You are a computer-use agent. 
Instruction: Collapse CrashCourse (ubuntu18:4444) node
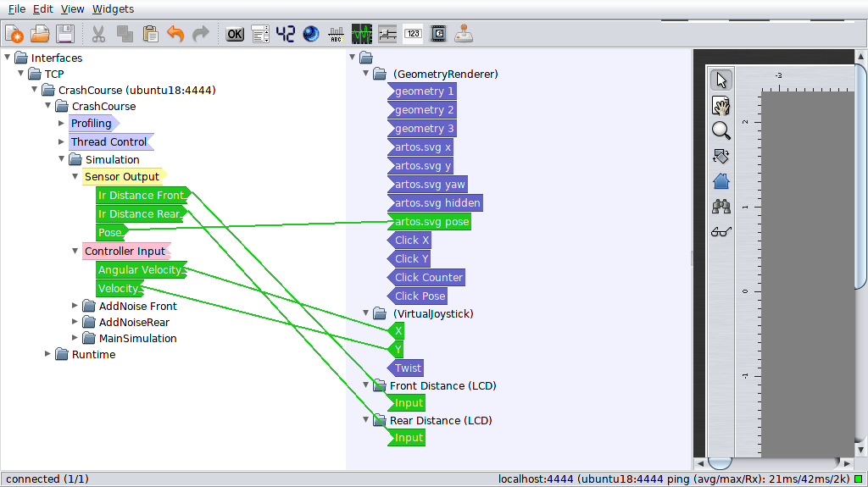tap(34, 89)
